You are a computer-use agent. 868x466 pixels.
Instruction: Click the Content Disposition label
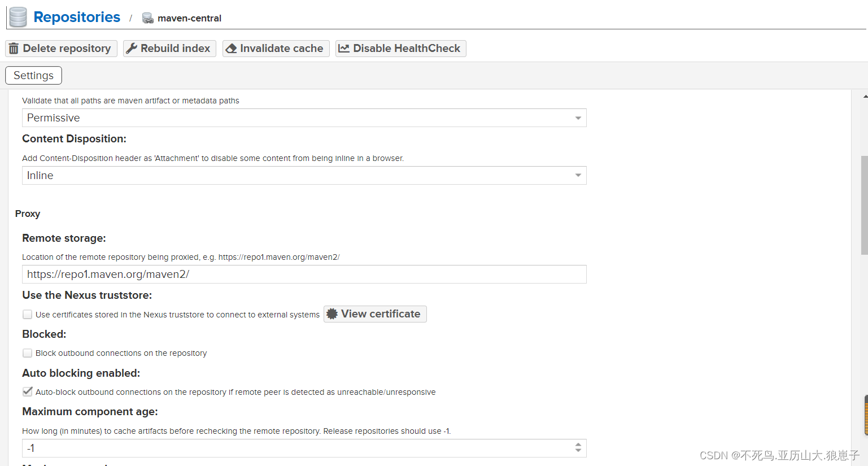coord(74,139)
